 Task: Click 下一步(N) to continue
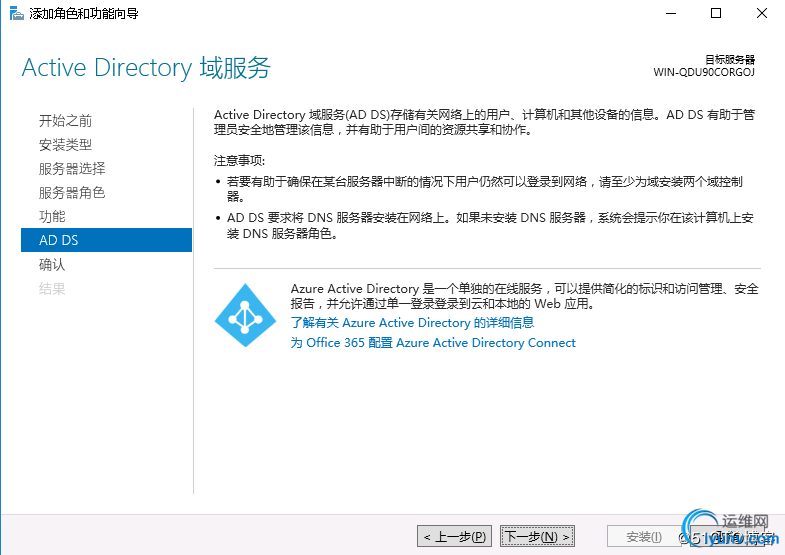(537, 537)
